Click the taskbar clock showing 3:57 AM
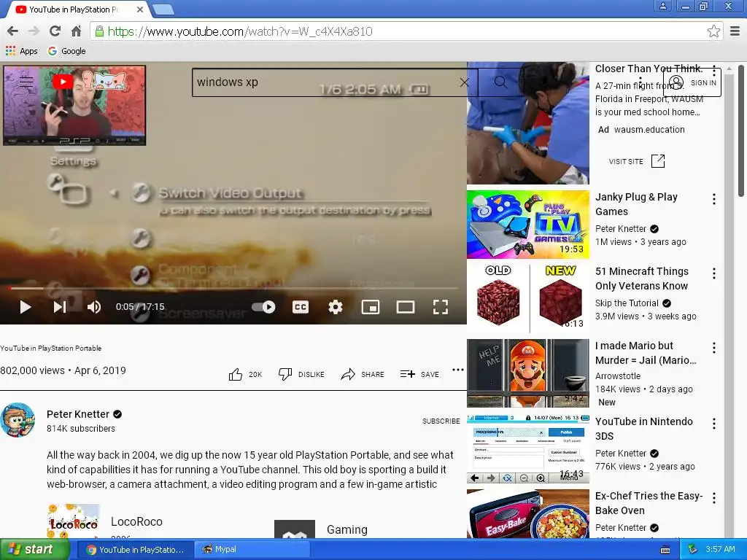747x560 pixels. point(720,550)
